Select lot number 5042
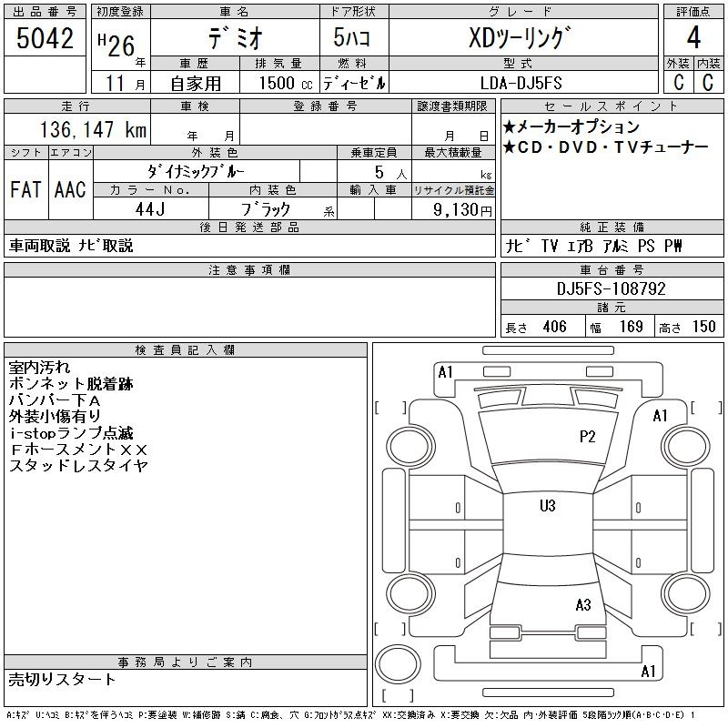The width and height of the screenshot is (728, 728). [x=44, y=40]
